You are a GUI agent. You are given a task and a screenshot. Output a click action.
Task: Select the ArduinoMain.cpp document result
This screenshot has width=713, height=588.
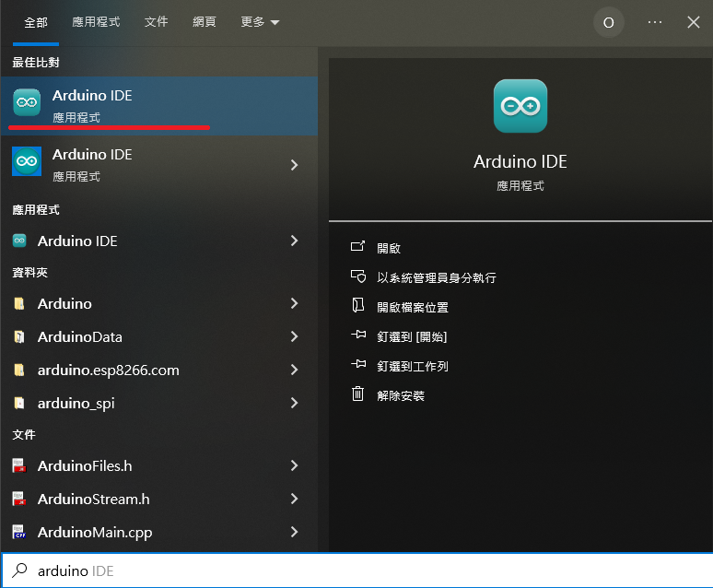pyautogui.click(x=159, y=532)
